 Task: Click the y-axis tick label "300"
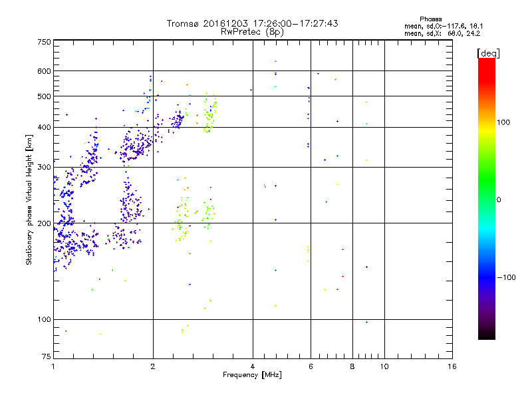point(44,167)
